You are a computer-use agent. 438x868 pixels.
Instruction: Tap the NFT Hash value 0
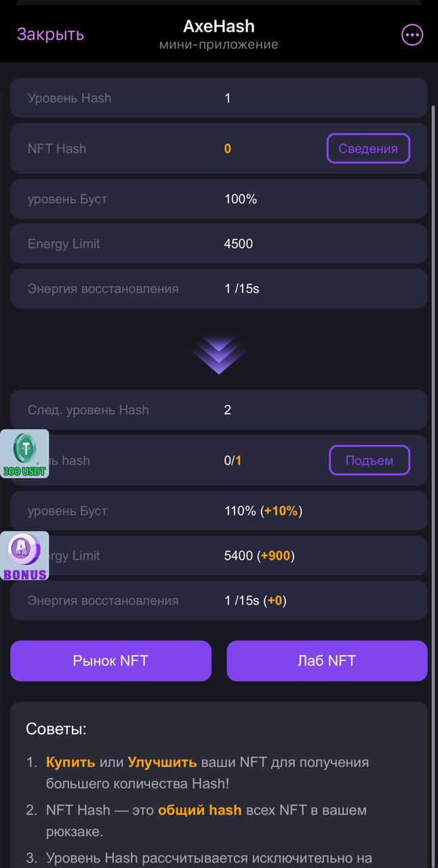[227, 148]
